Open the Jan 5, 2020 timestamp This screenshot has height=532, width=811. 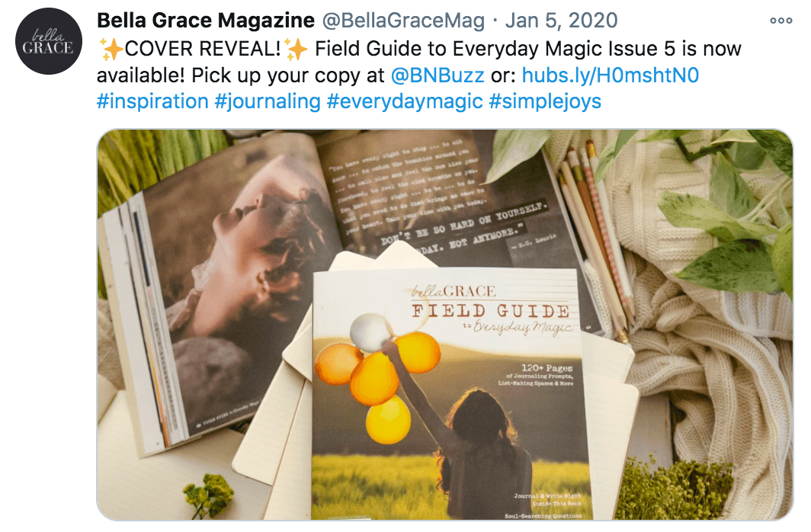pyautogui.click(x=561, y=21)
